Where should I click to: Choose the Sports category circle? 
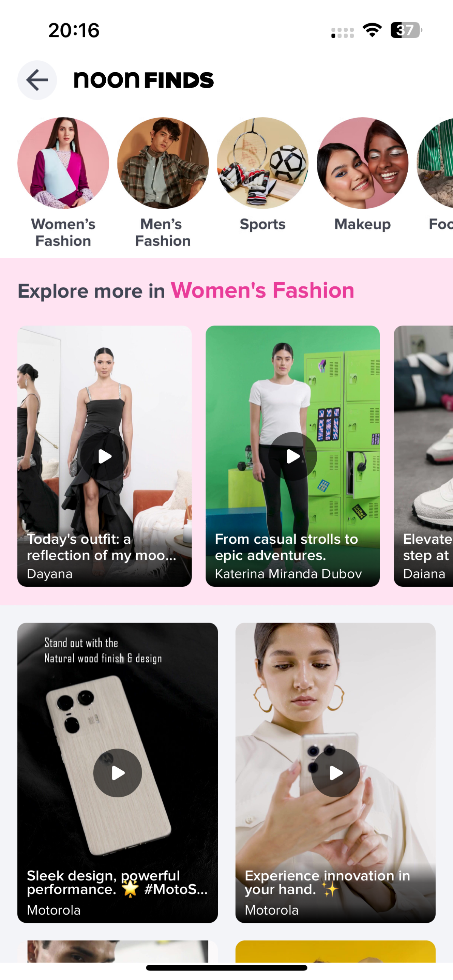point(263,163)
